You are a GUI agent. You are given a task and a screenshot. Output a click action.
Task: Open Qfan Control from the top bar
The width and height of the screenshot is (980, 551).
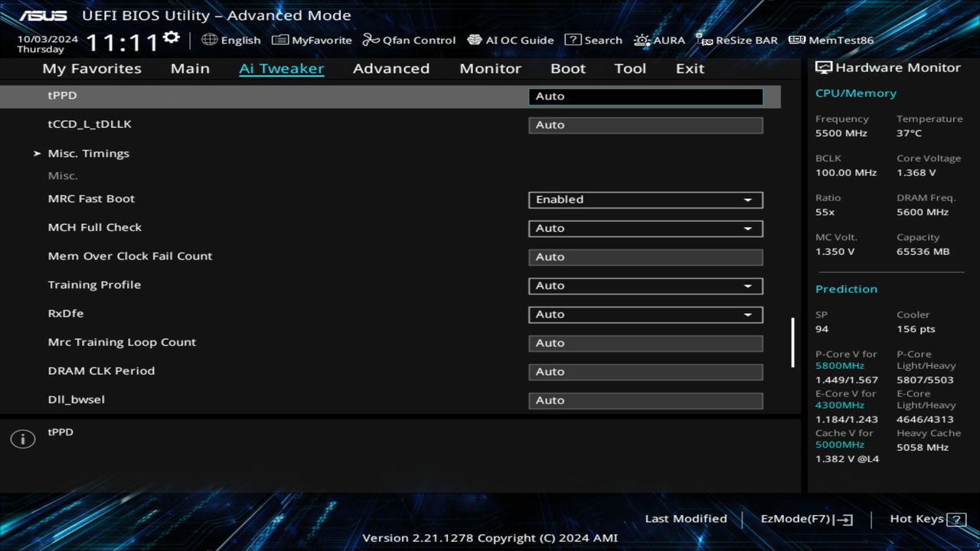pos(408,40)
